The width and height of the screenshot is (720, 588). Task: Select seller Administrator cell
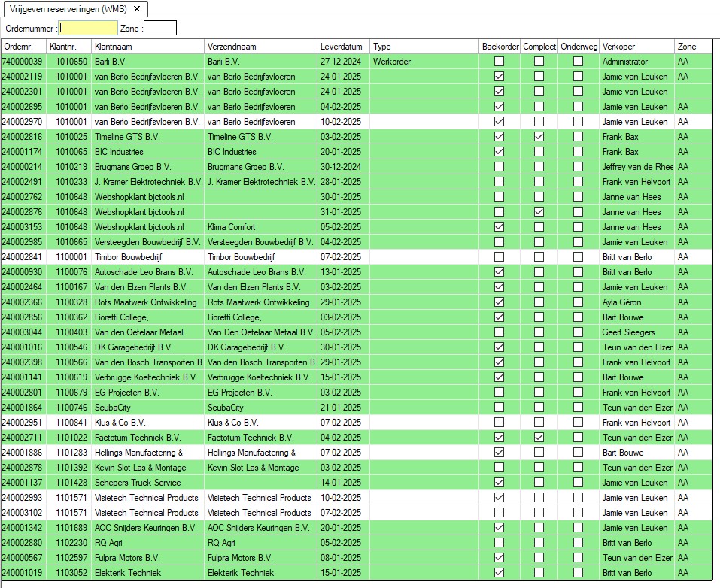click(625, 62)
